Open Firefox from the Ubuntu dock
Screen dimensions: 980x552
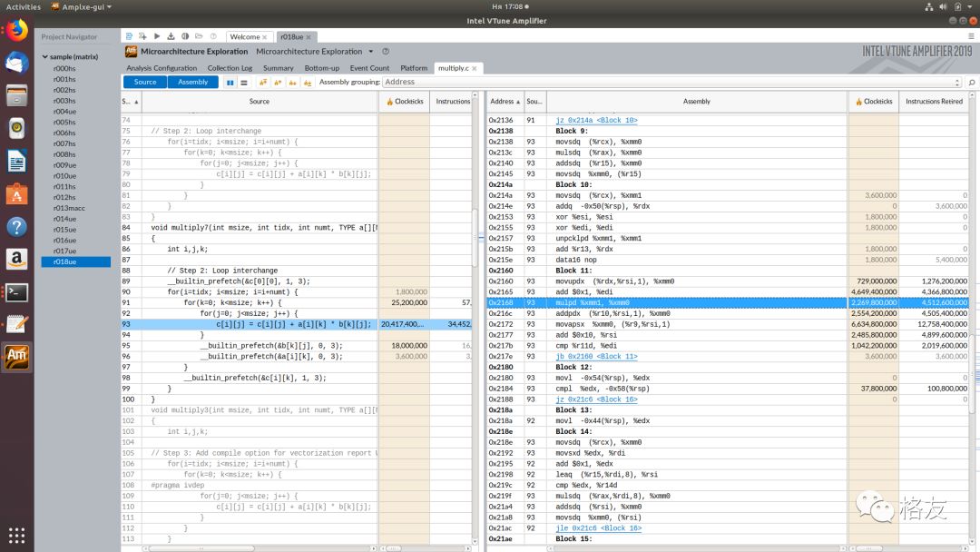17,31
